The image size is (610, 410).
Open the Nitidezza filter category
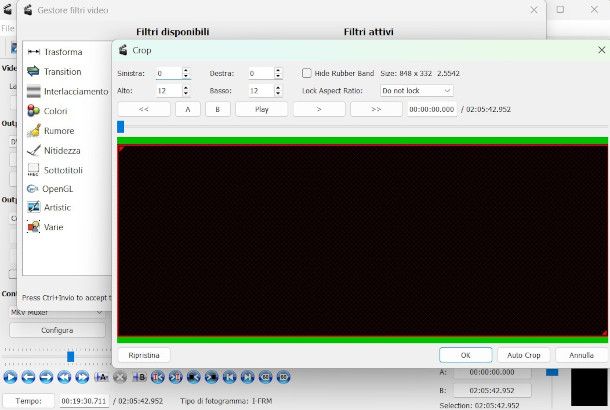(54, 151)
